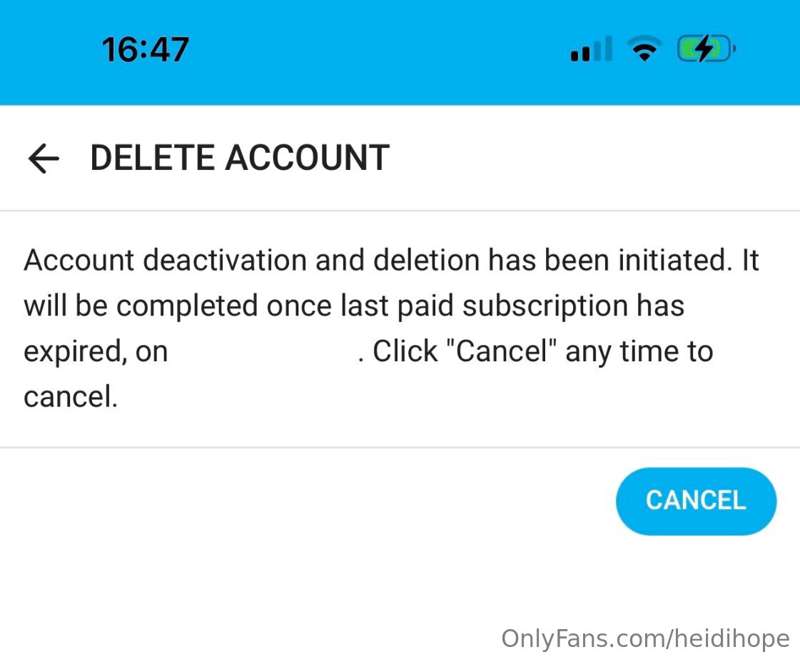
Task: Open the OnlyFans.com/heidihope watermark link
Action: [645, 639]
